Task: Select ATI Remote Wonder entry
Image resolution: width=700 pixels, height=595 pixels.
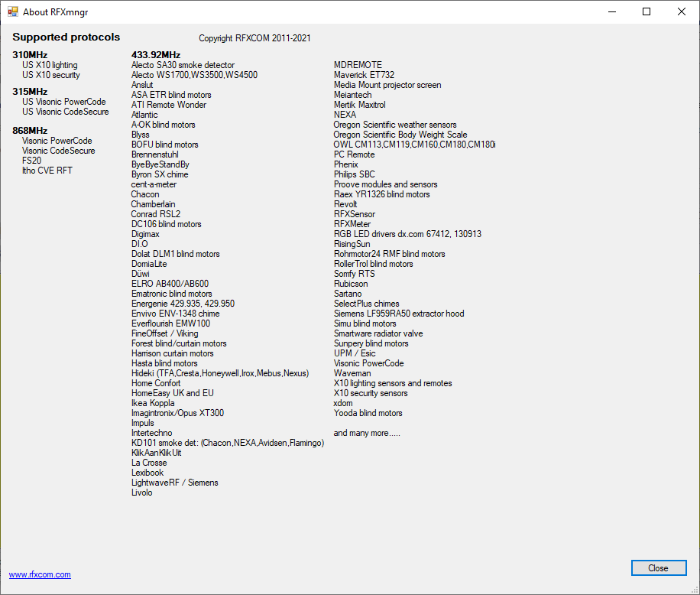Action: click(x=169, y=105)
